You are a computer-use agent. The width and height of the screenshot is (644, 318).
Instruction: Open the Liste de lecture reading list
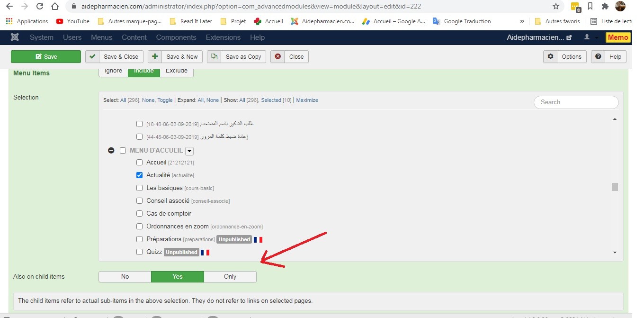(611, 21)
